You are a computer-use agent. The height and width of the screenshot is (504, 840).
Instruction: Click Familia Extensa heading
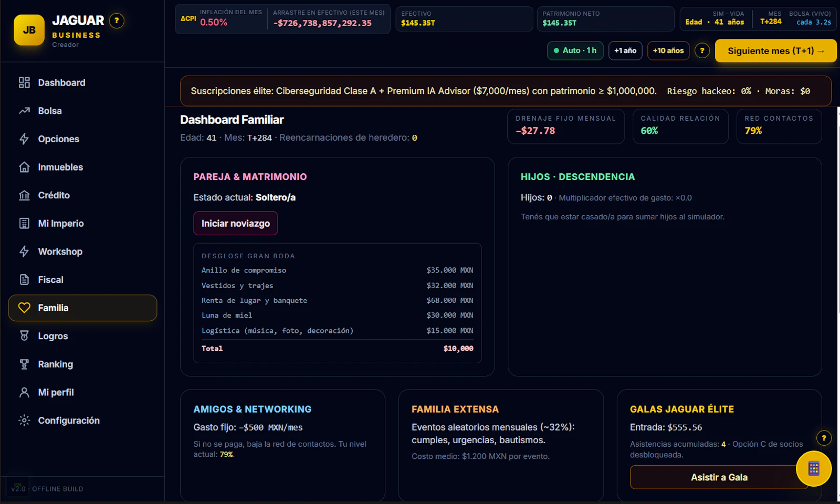click(x=455, y=409)
